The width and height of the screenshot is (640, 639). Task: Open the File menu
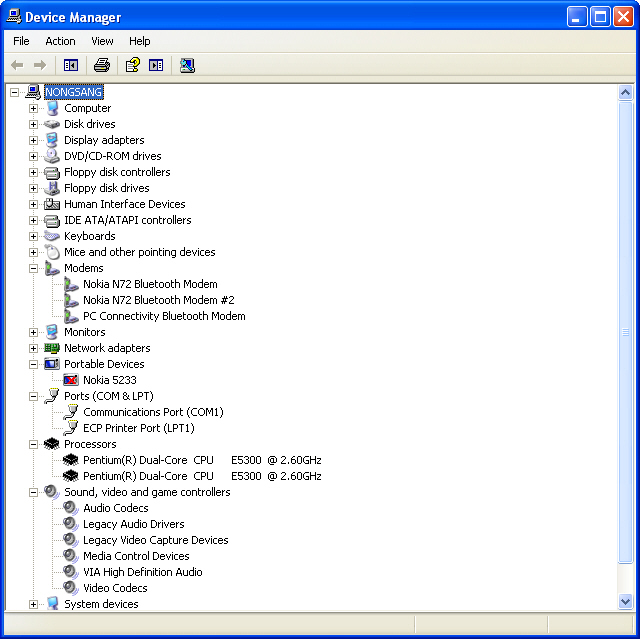point(21,41)
